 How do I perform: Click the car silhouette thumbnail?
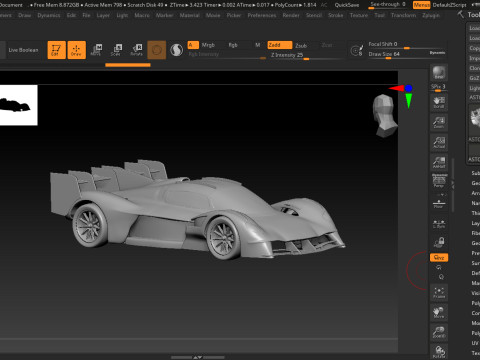click(x=18, y=105)
